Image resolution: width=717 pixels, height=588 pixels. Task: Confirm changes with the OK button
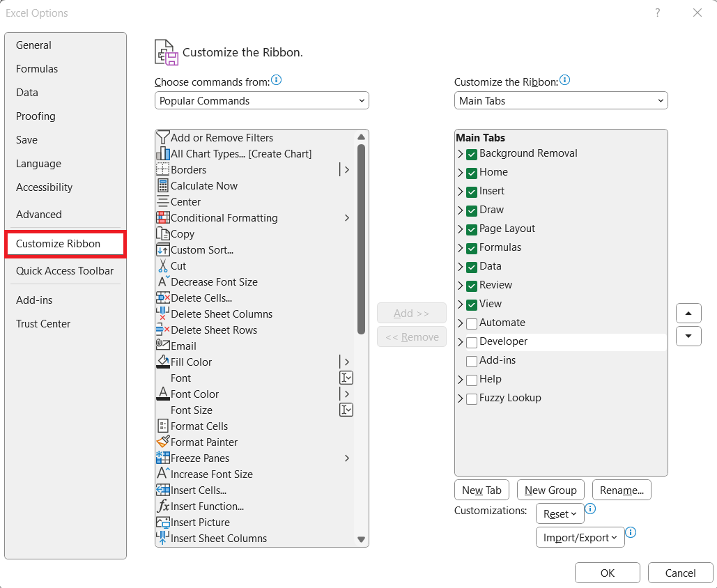[608, 573]
